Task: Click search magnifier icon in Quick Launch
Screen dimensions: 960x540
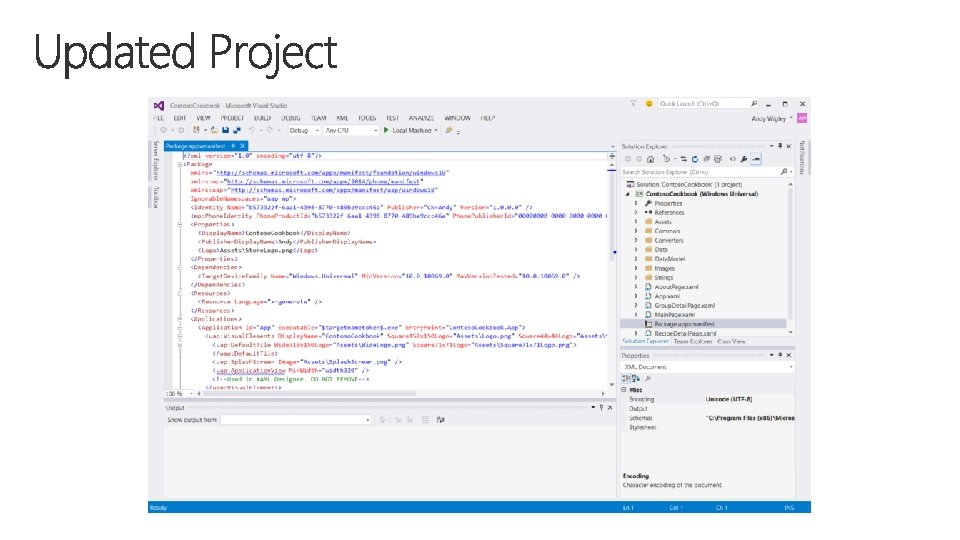Action: click(754, 103)
